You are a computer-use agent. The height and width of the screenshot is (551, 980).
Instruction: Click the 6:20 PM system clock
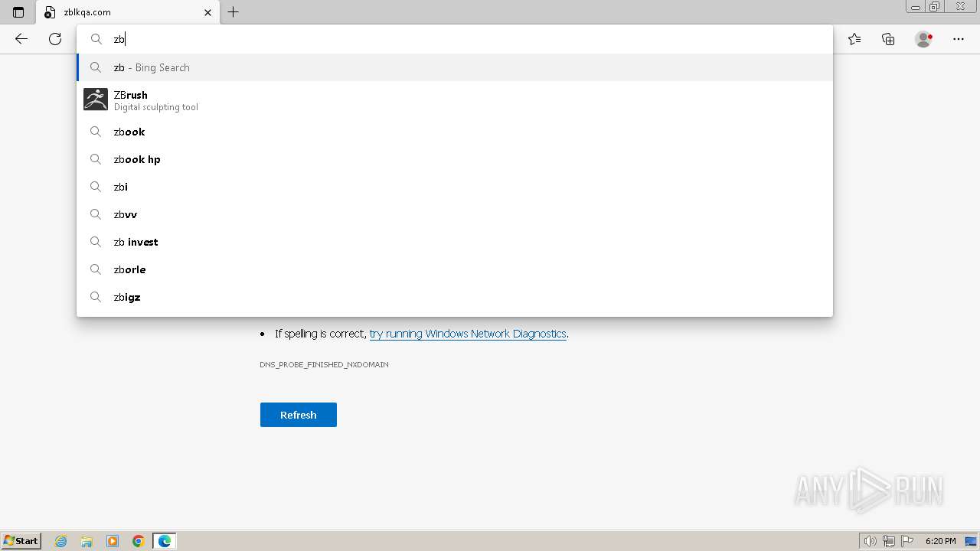click(x=940, y=541)
